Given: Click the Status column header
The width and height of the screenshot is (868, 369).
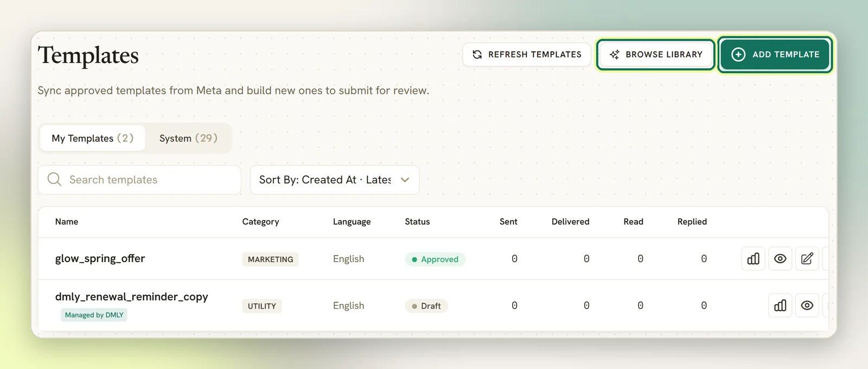Looking at the screenshot, I should (x=417, y=221).
